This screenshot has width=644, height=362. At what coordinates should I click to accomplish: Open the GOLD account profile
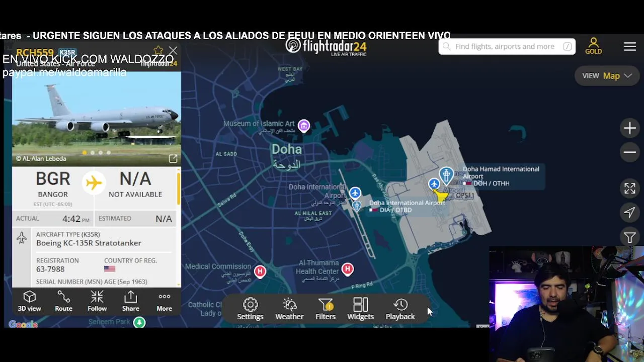(594, 46)
